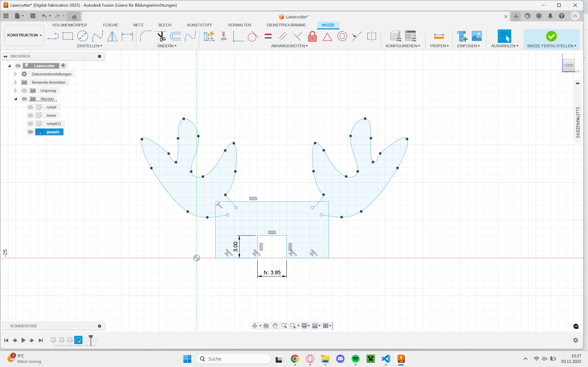Screen dimensions: 588x367
Task: Apply the Equal constraint
Action: click(x=268, y=36)
